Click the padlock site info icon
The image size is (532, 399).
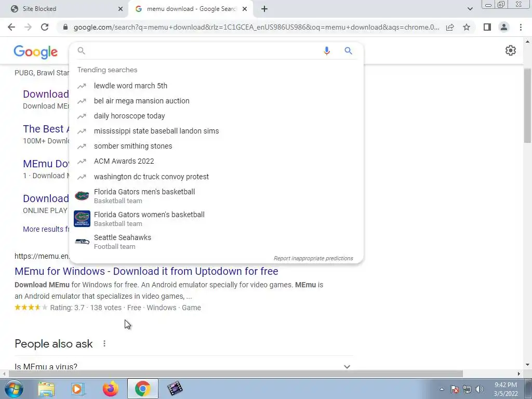click(65, 27)
